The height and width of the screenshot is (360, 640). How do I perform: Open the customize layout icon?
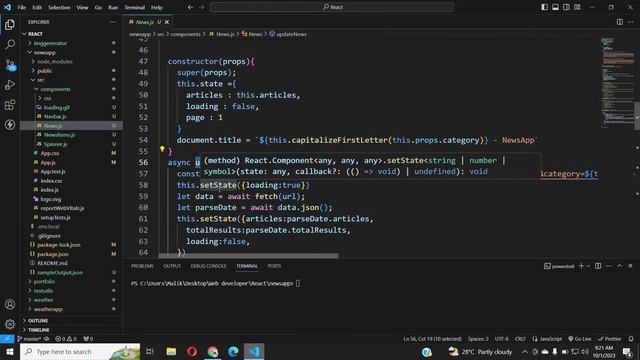[x=578, y=7]
